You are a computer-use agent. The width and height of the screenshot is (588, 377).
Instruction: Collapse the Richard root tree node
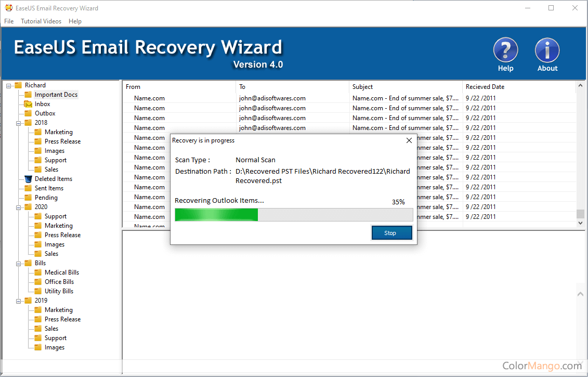pyautogui.click(x=9, y=86)
